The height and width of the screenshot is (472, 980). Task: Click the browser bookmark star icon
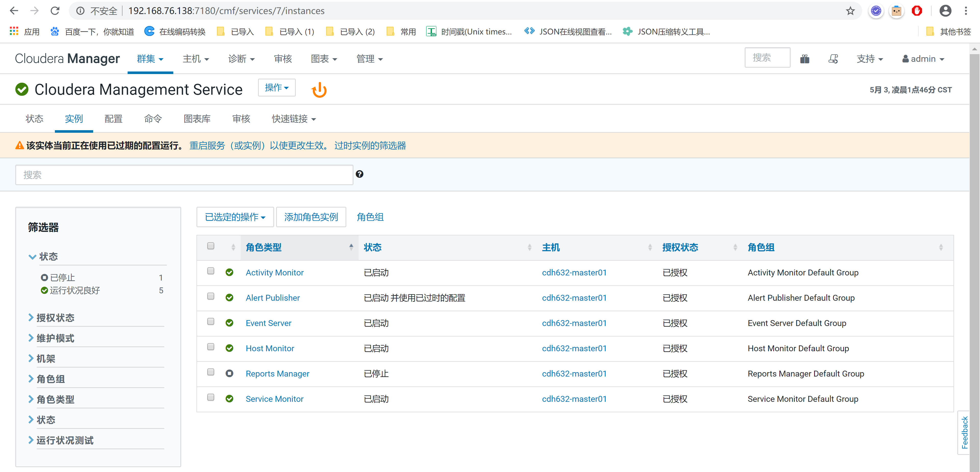[850, 11]
